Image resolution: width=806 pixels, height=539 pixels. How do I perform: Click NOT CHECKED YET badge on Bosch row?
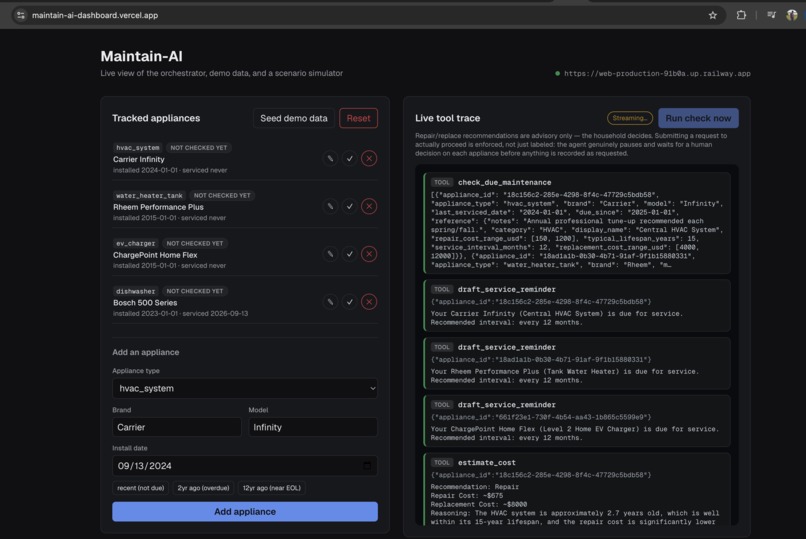pyautogui.click(x=195, y=291)
